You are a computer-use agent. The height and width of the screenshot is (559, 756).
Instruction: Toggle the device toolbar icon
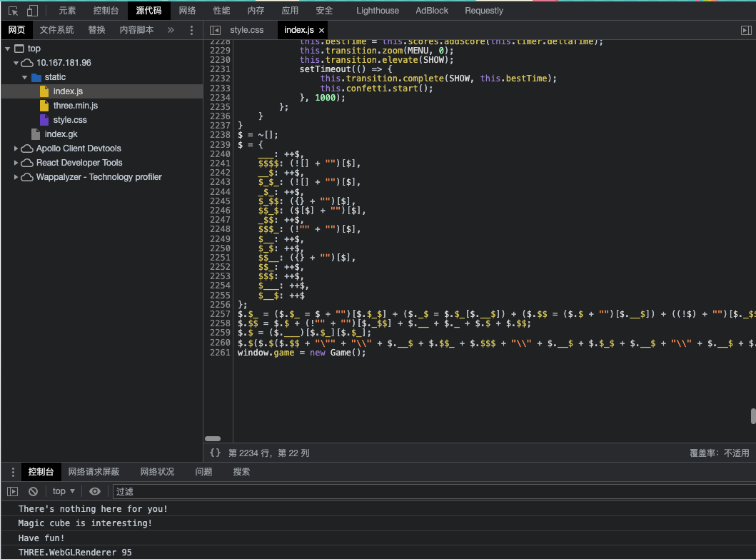(32, 11)
